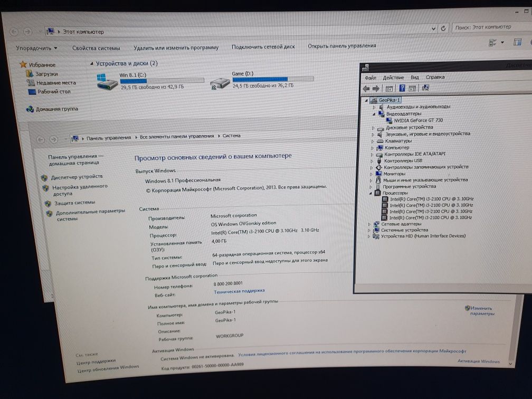Collapse the Процессоры node
532x399 pixels.
point(370,193)
